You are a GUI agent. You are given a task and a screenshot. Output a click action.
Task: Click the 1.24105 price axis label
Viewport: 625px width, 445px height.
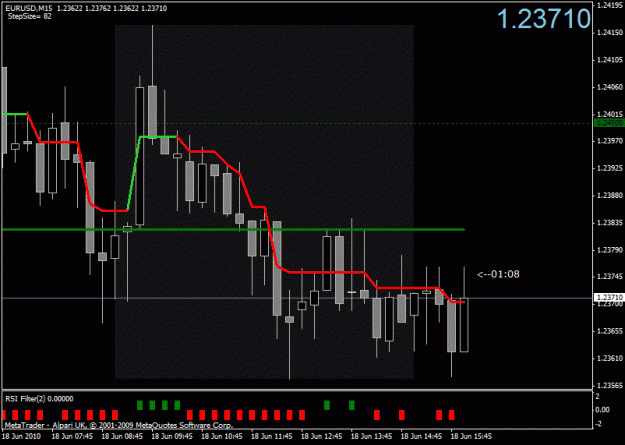(x=608, y=59)
